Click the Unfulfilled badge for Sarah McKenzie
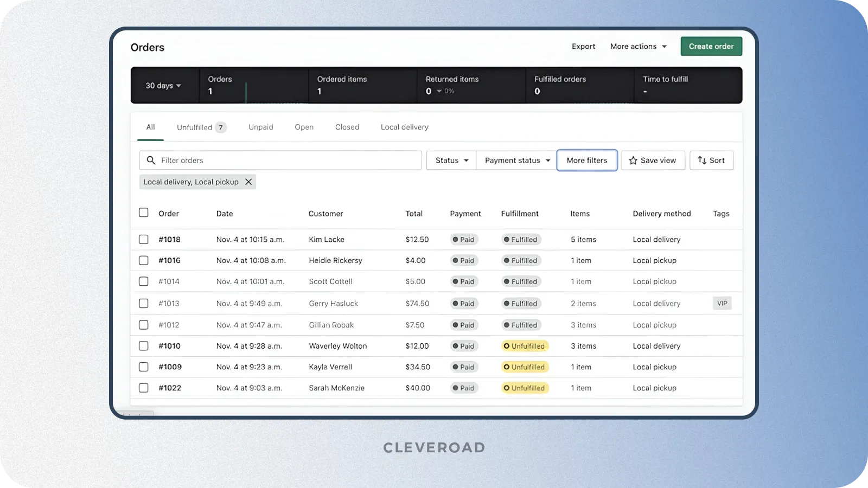868x488 pixels. tap(525, 388)
